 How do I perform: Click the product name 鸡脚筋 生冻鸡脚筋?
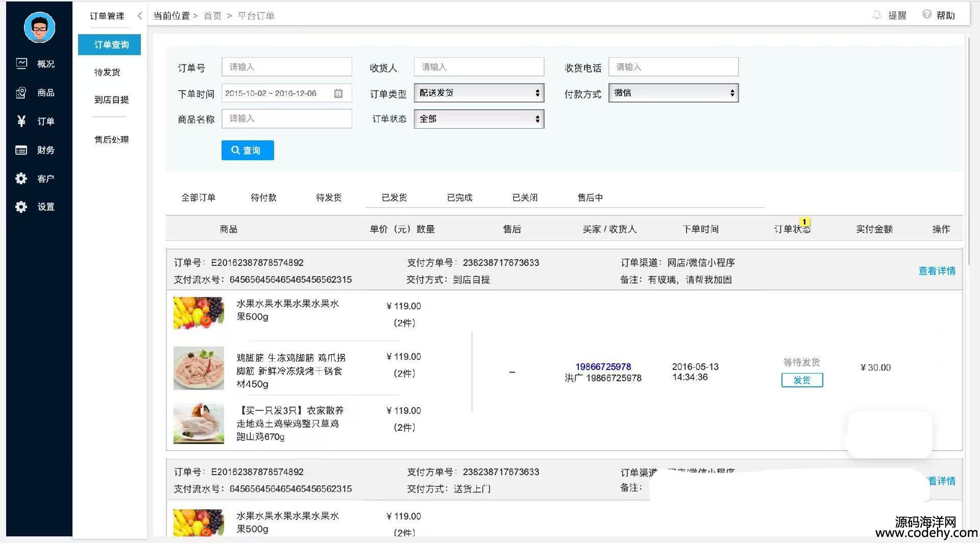291,371
